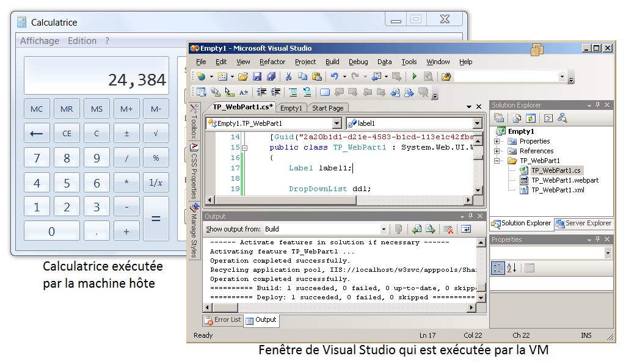This screenshot has width=637, height=364.
Task: Click the Find in Files binoculars icon
Action: [446, 76]
